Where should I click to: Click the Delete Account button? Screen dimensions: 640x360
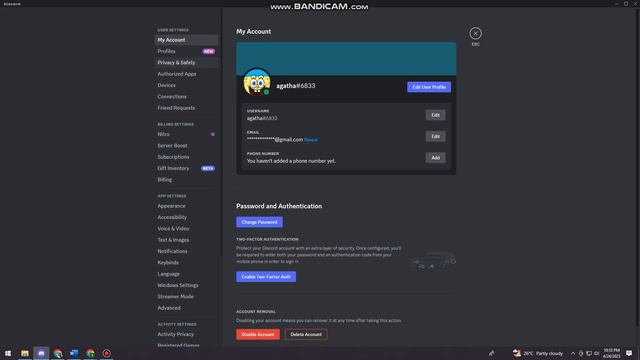pyautogui.click(x=306, y=334)
